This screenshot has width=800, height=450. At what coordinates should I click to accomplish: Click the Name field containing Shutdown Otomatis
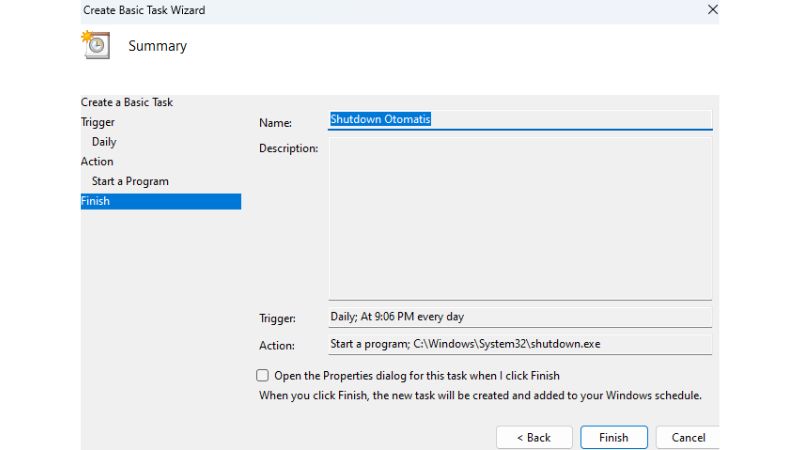click(x=520, y=119)
